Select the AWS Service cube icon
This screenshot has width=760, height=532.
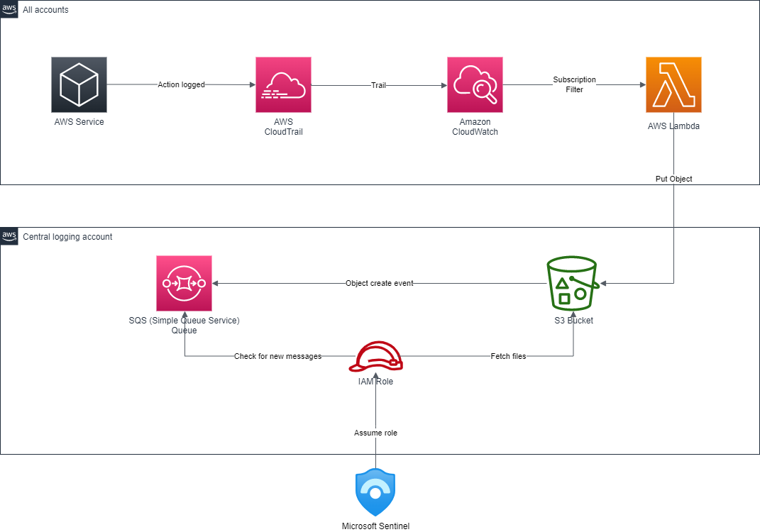[79, 84]
